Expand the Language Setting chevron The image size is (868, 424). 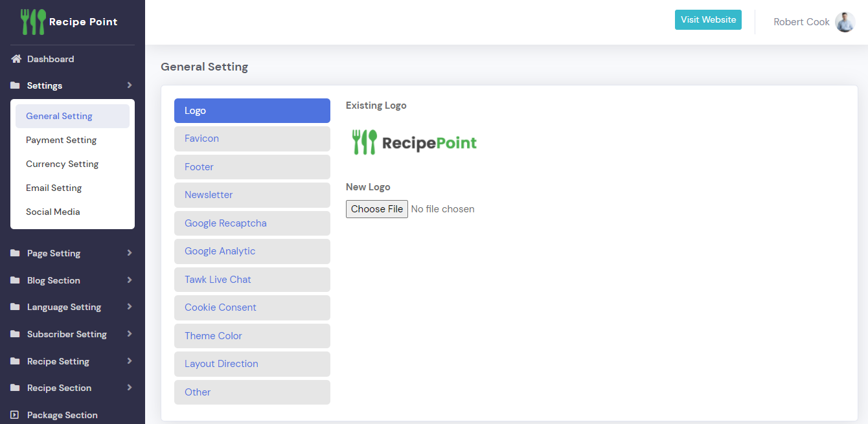coord(130,307)
